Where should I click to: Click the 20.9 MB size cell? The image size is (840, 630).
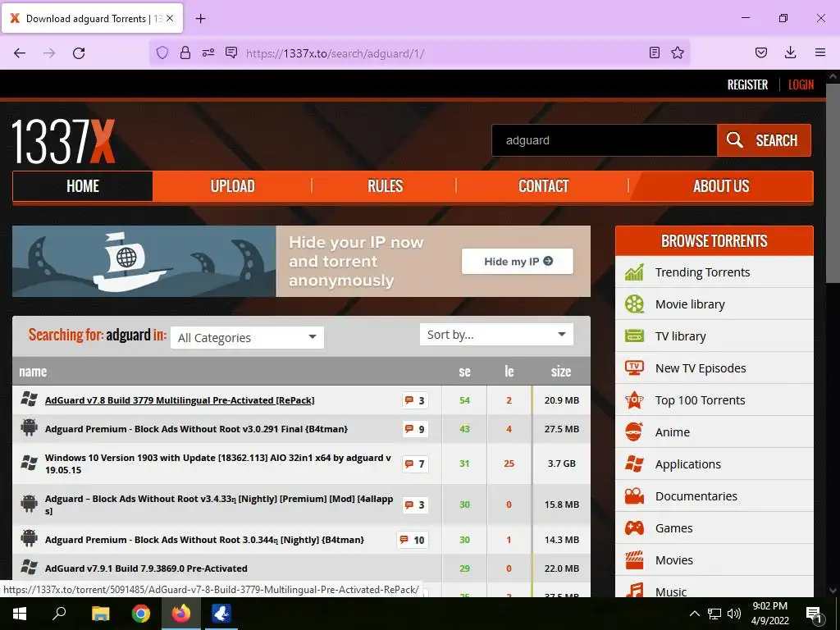[x=561, y=400]
